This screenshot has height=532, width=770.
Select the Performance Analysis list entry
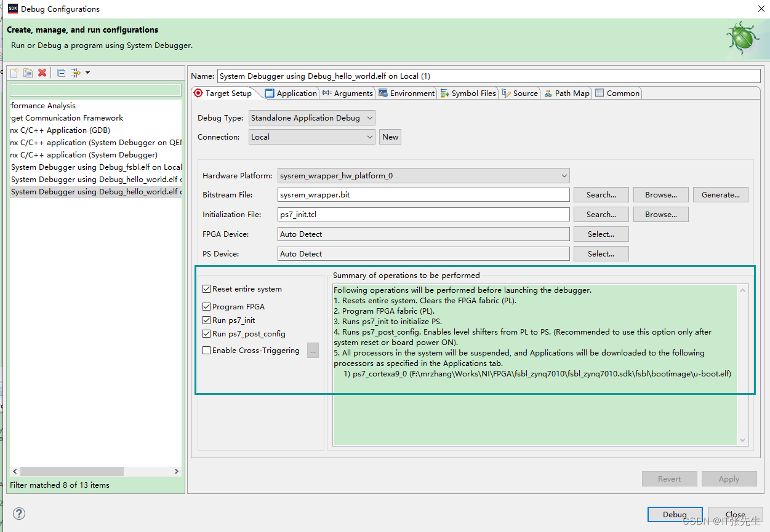click(95, 106)
